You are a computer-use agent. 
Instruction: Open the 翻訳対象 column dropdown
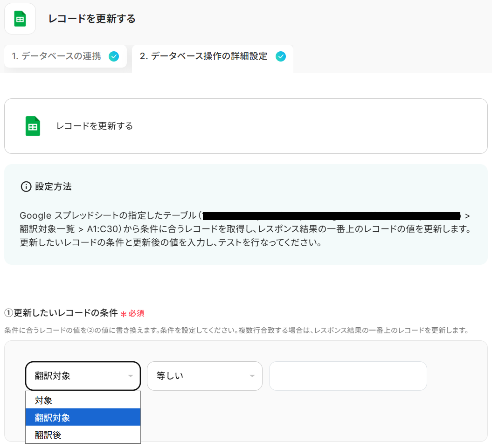click(x=83, y=376)
